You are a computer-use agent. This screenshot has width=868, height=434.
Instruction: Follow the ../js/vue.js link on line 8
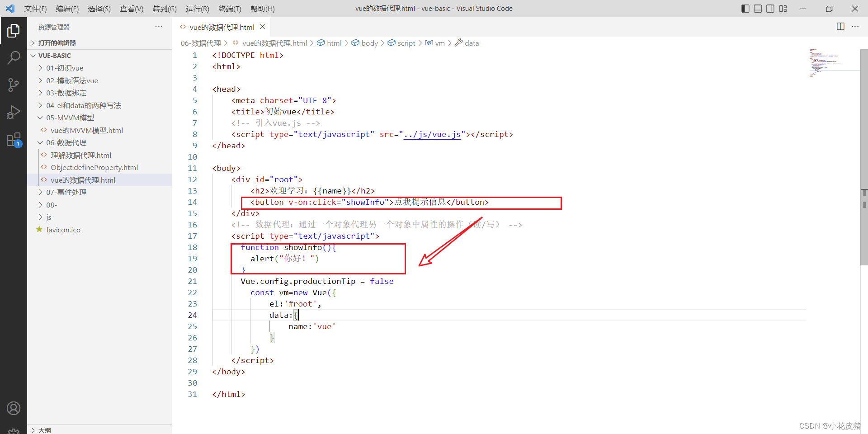(432, 134)
